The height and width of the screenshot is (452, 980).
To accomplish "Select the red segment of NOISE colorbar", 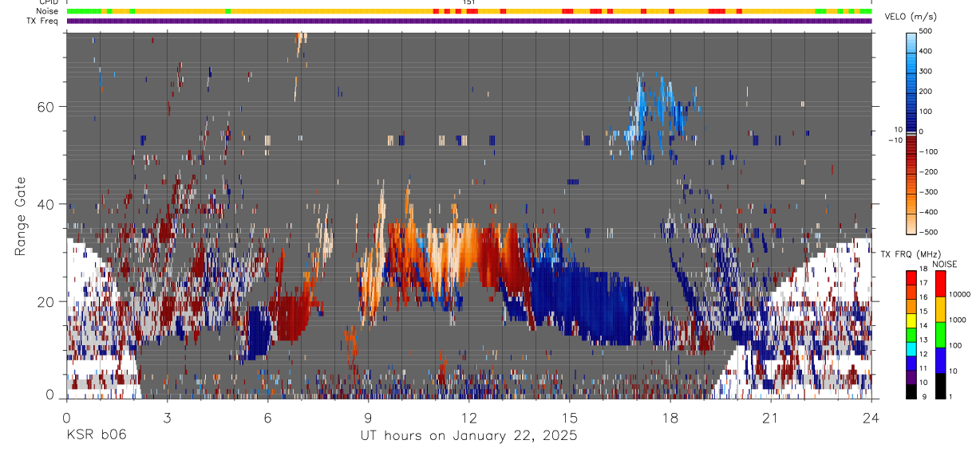I will click(940, 283).
